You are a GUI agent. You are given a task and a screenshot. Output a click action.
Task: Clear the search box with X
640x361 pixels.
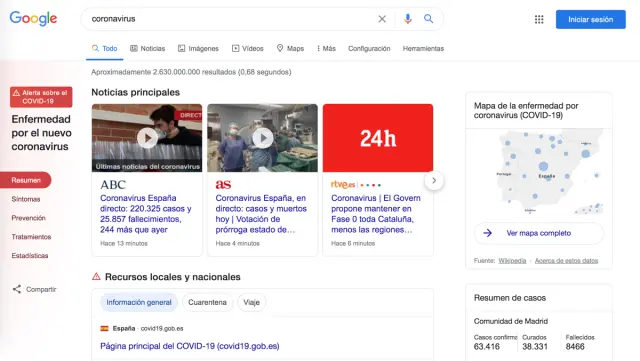coord(382,19)
